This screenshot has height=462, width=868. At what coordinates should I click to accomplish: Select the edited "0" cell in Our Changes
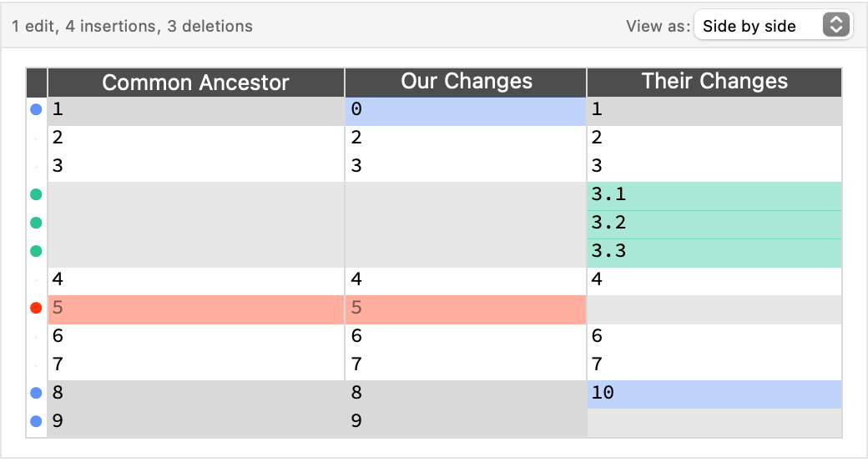coord(466,110)
